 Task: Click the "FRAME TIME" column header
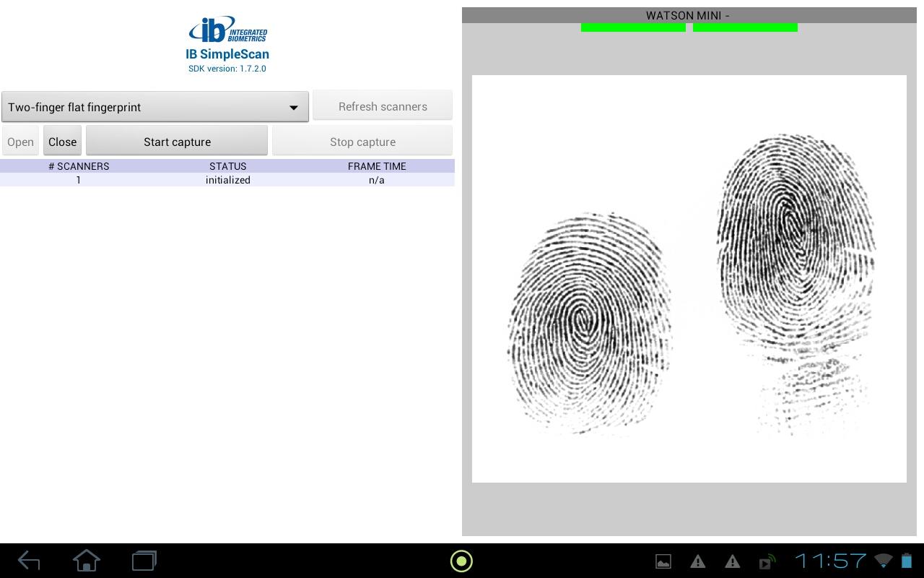pos(377,166)
